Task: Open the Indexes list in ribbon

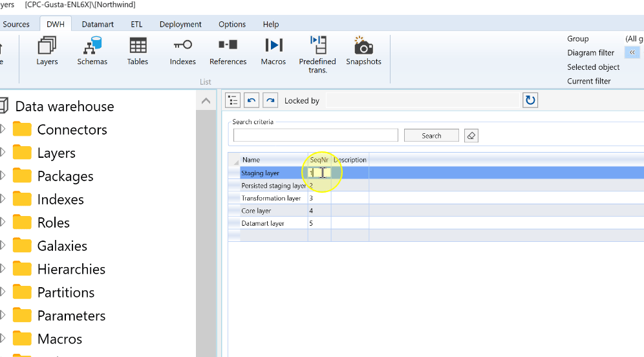Action: pyautogui.click(x=183, y=51)
